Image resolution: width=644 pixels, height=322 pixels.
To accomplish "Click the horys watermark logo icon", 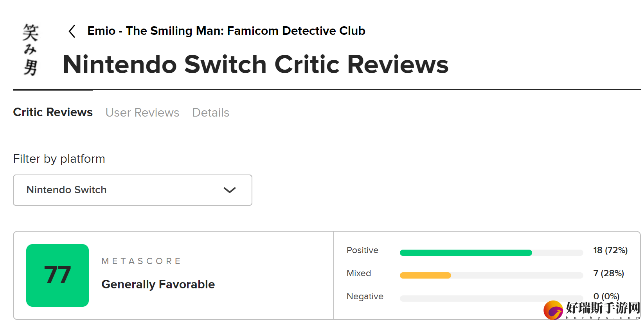I will point(553,310).
